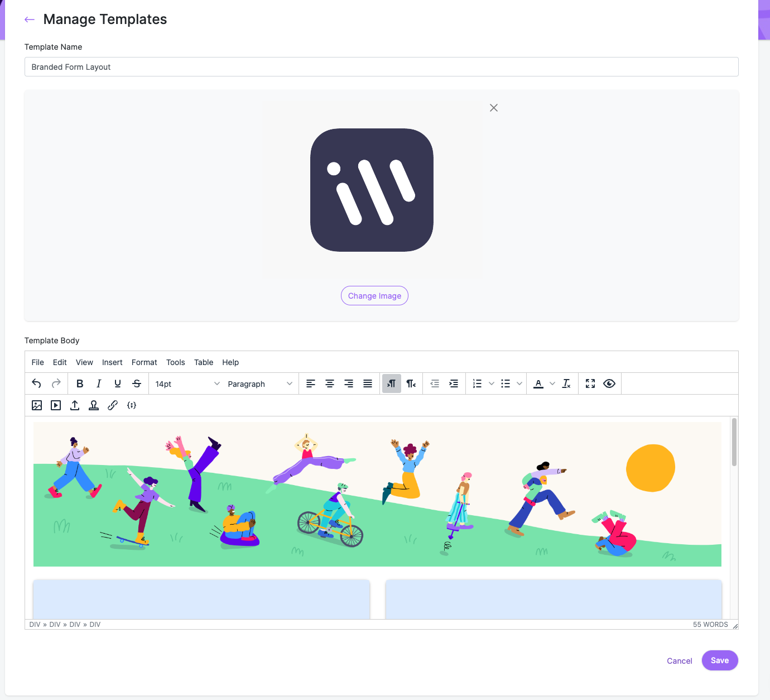Click the last DIV in element path

coord(95,625)
